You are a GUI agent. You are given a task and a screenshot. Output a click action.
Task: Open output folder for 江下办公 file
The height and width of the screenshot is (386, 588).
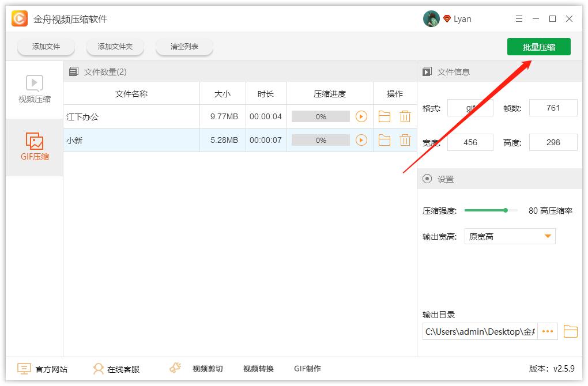[x=385, y=117]
